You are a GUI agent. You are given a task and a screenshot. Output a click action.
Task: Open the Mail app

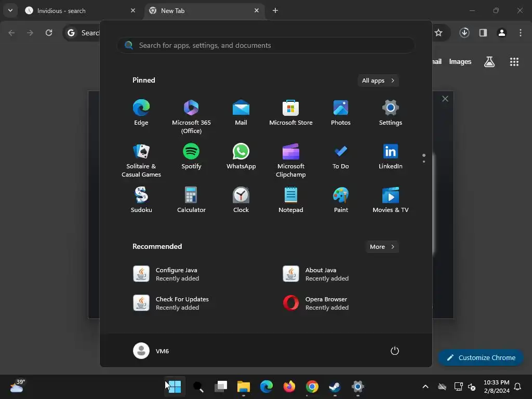[x=241, y=113]
